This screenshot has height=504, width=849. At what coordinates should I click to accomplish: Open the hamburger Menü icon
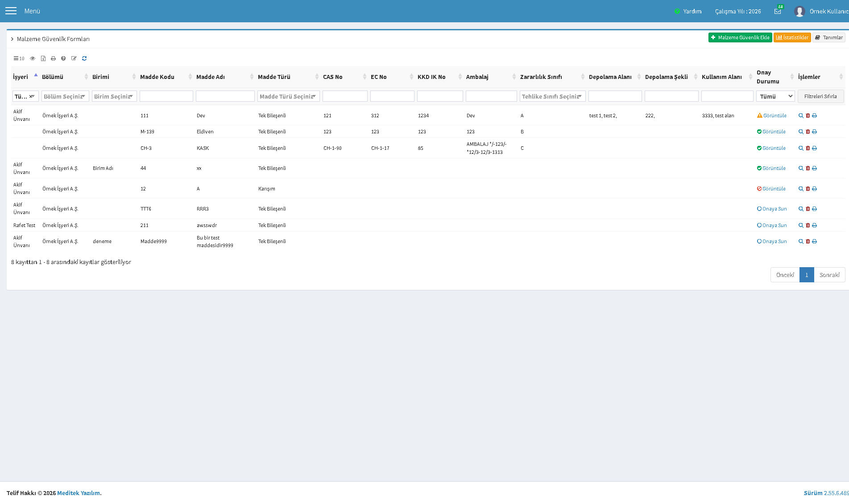(x=11, y=11)
